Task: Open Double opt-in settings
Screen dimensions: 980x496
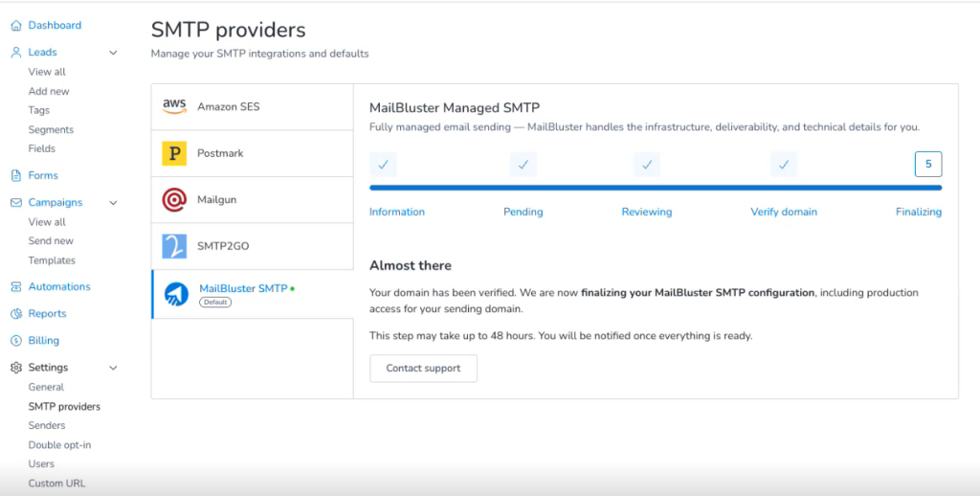Action: 60,444
